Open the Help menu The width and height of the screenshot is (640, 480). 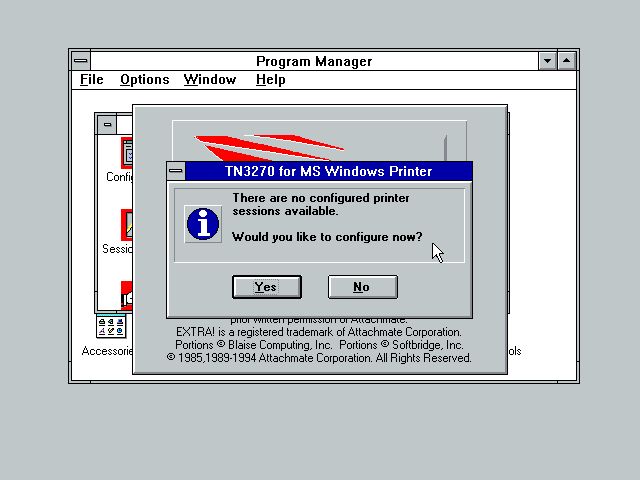point(270,80)
